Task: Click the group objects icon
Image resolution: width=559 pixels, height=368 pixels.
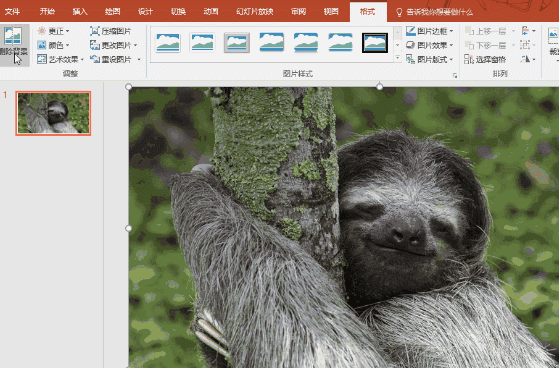Action: pyautogui.click(x=528, y=45)
